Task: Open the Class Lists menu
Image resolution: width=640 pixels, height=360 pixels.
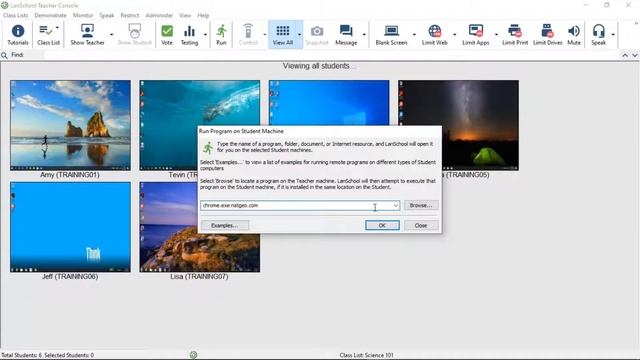Action: pyautogui.click(x=16, y=16)
